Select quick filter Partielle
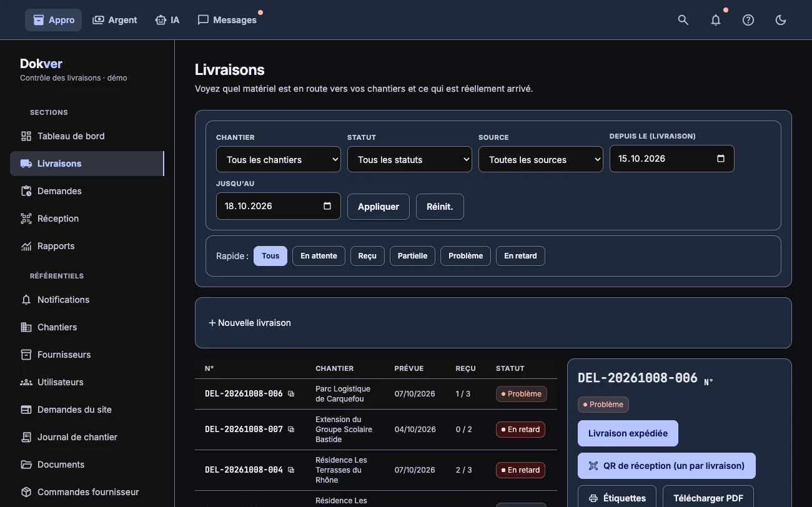This screenshot has height=507, width=812. (x=412, y=256)
